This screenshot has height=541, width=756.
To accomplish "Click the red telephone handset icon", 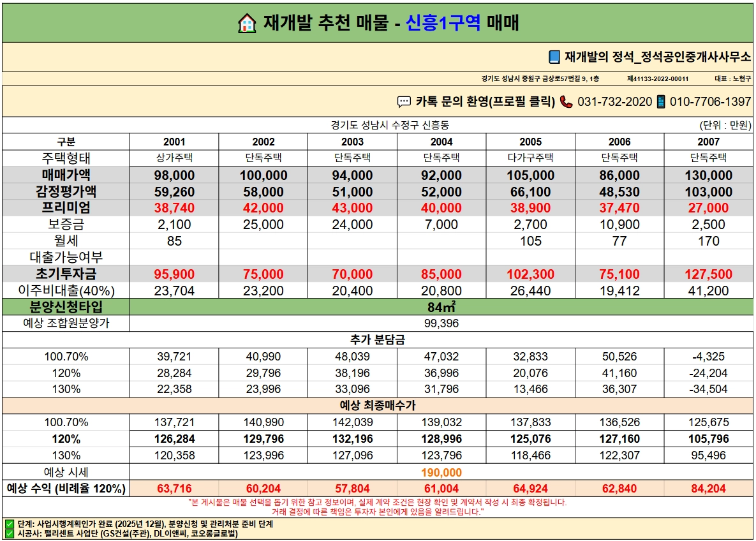I will (x=566, y=101).
